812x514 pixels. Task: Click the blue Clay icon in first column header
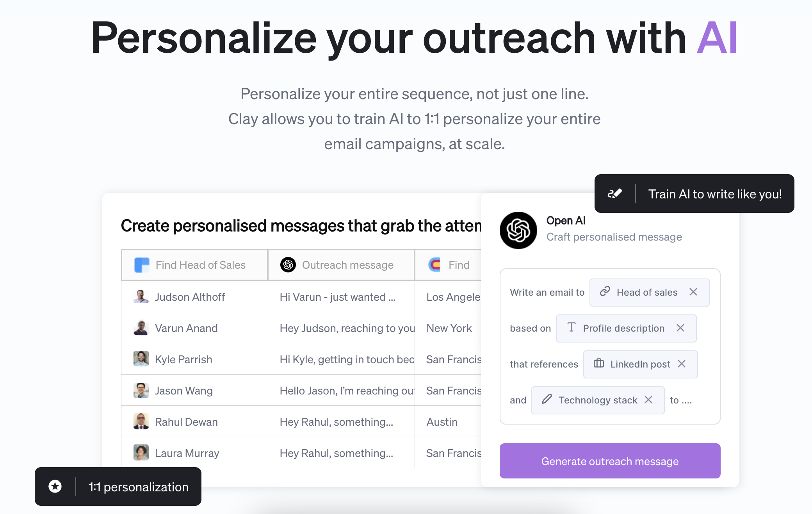(142, 265)
